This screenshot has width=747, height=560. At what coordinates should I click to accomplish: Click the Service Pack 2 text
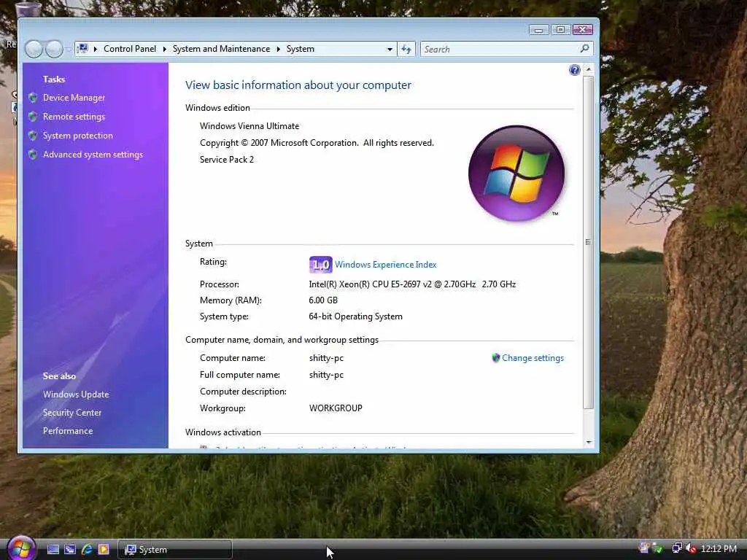pyautogui.click(x=227, y=160)
